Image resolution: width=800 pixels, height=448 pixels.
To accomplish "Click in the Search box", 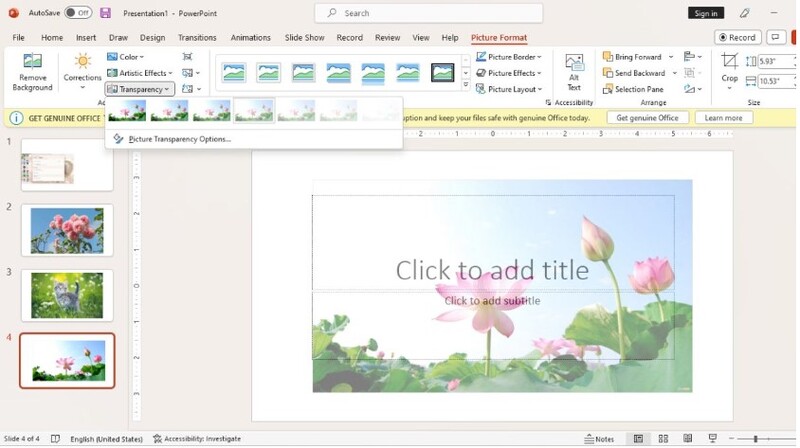I will click(429, 13).
